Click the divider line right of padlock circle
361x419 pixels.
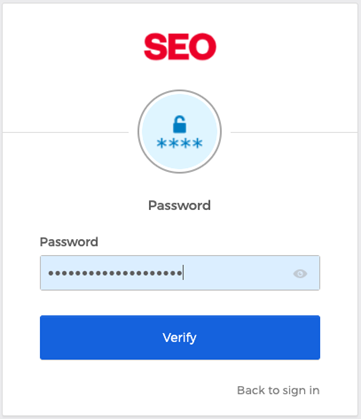[x=294, y=132]
